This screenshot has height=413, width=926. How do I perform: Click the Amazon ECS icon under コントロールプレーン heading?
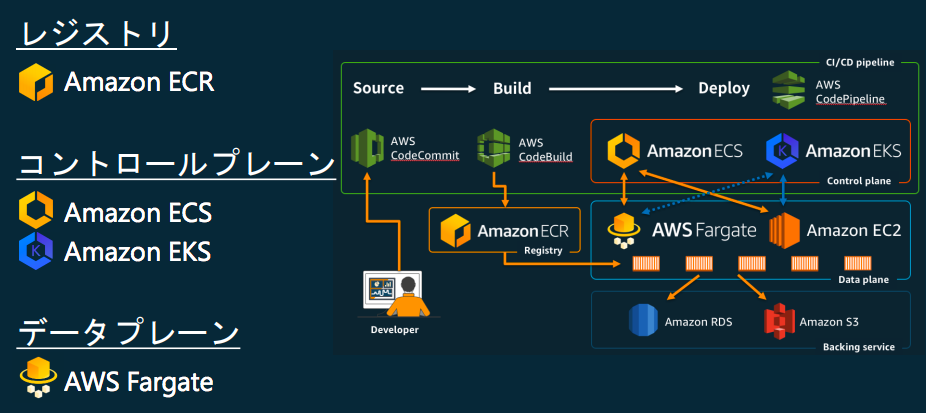point(36,211)
